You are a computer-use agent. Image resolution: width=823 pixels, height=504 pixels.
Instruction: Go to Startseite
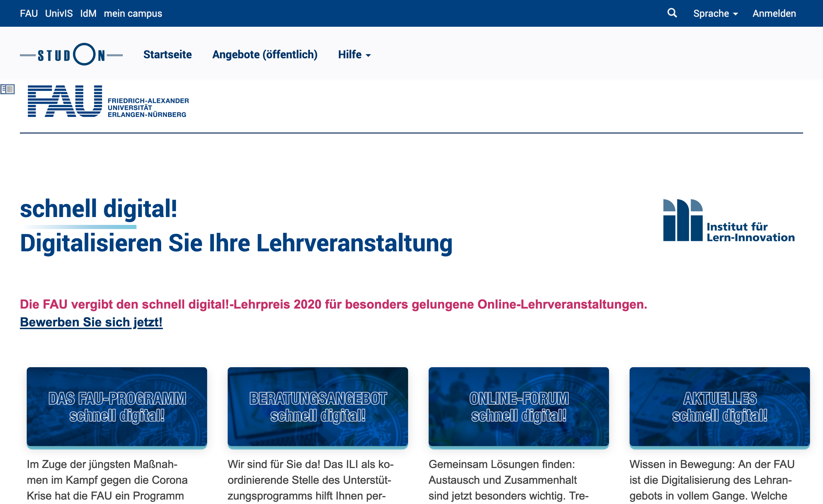(x=167, y=55)
